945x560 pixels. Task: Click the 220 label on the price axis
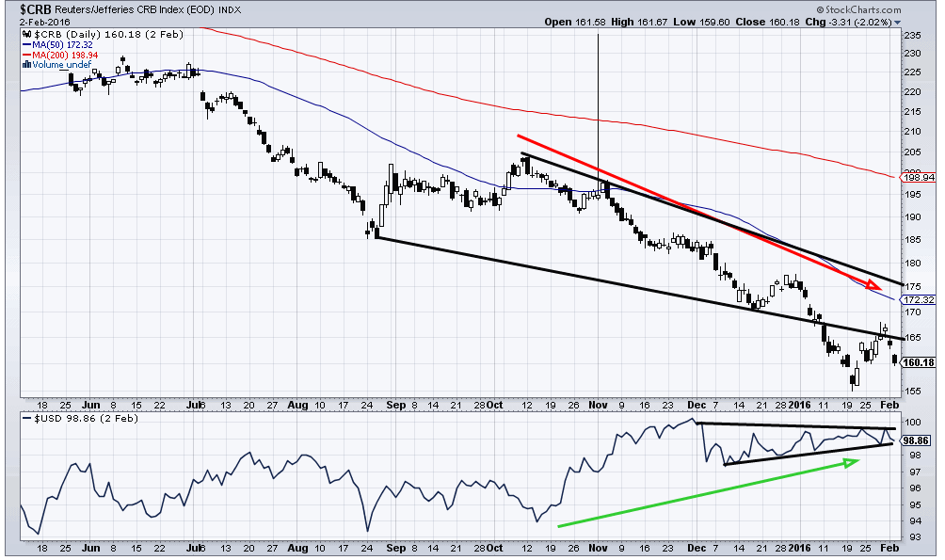coord(912,92)
